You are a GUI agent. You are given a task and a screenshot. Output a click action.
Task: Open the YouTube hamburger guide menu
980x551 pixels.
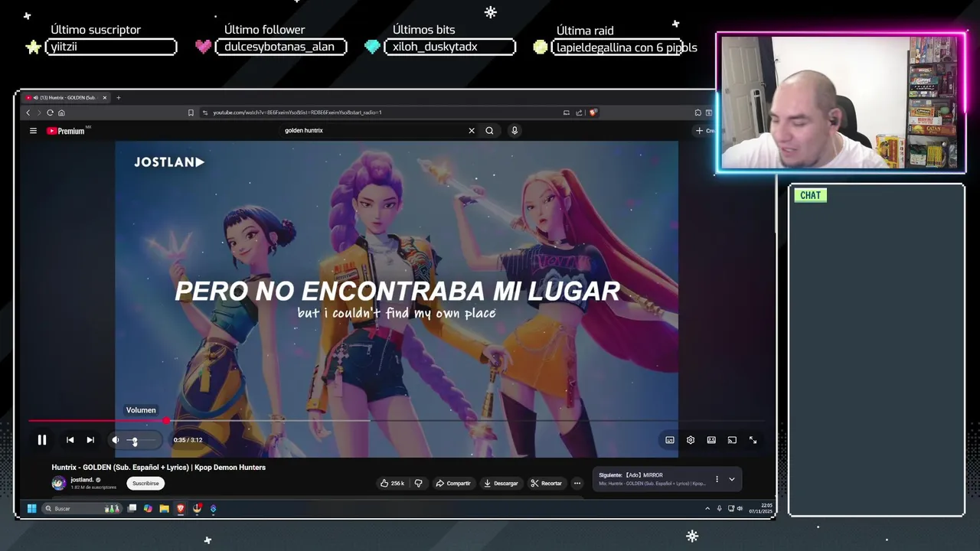tap(33, 131)
